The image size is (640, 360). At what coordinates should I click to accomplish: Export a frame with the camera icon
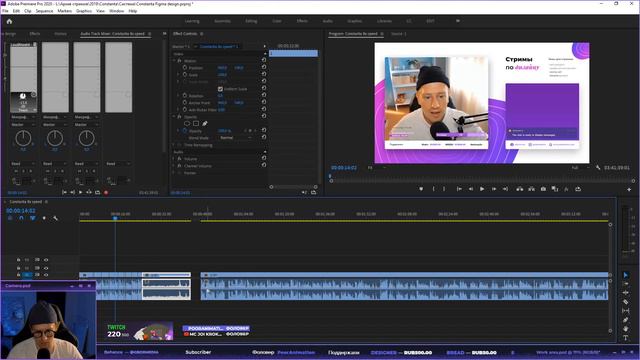(543, 189)
